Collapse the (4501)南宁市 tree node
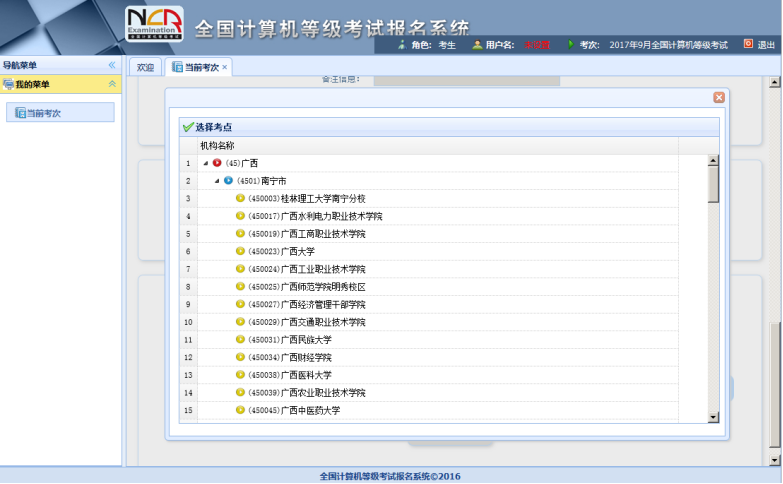Screen dimensions: 783x484 click(217, 181)
